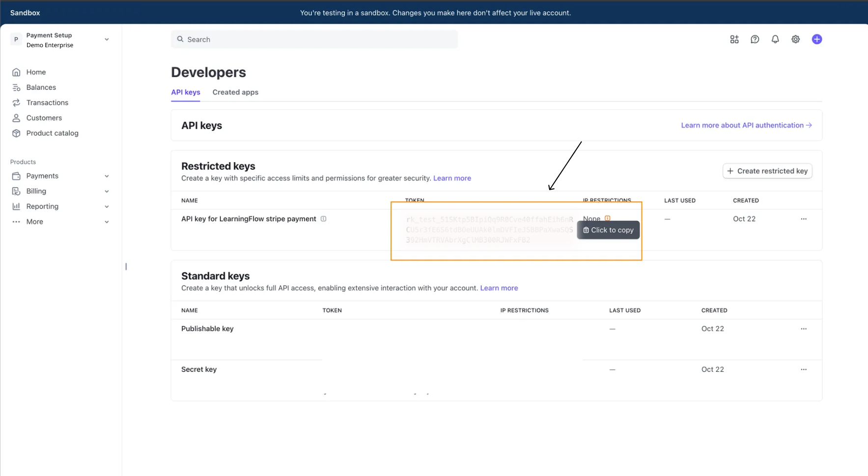Viewport: 868px width, 476px height.
Task: Click the purple plus create icon
Action: [x=817, y=39]
